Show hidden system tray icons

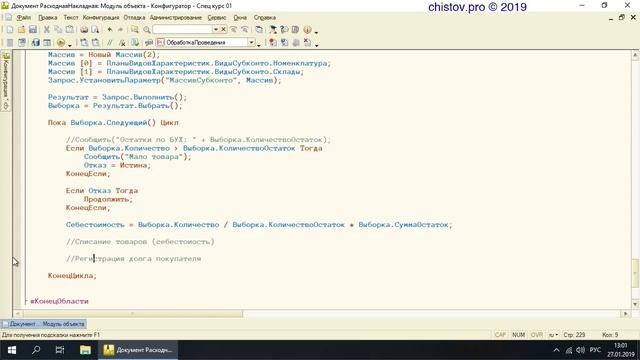click(556, 350)
